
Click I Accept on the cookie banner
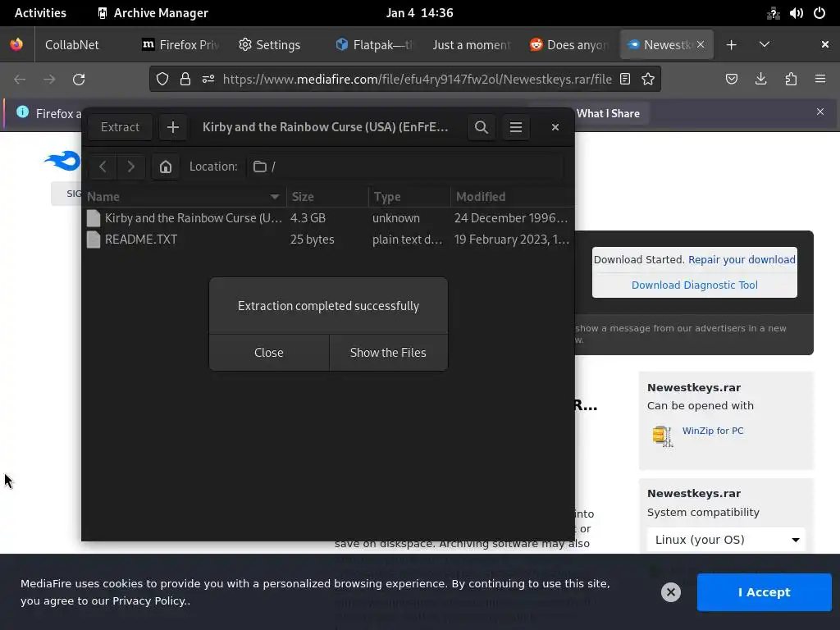pos(764,592)
